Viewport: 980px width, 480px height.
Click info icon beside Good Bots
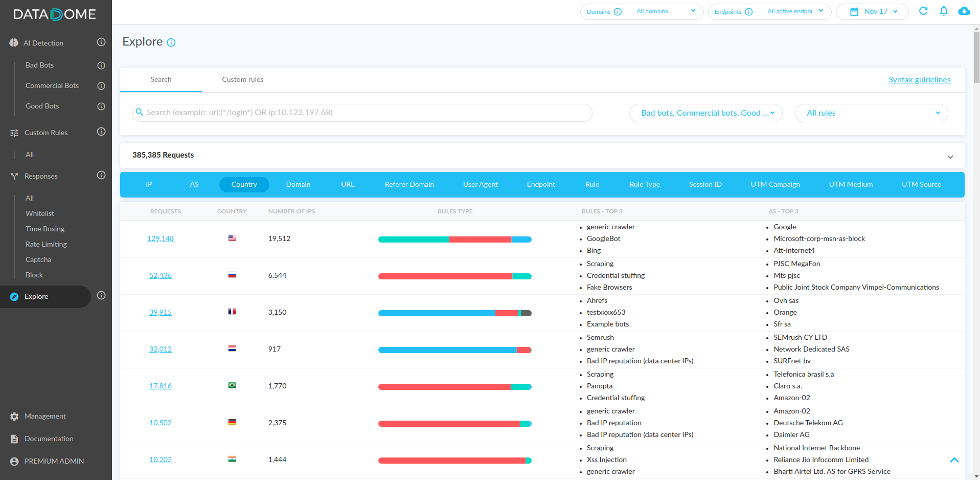(x=101, y=106)
